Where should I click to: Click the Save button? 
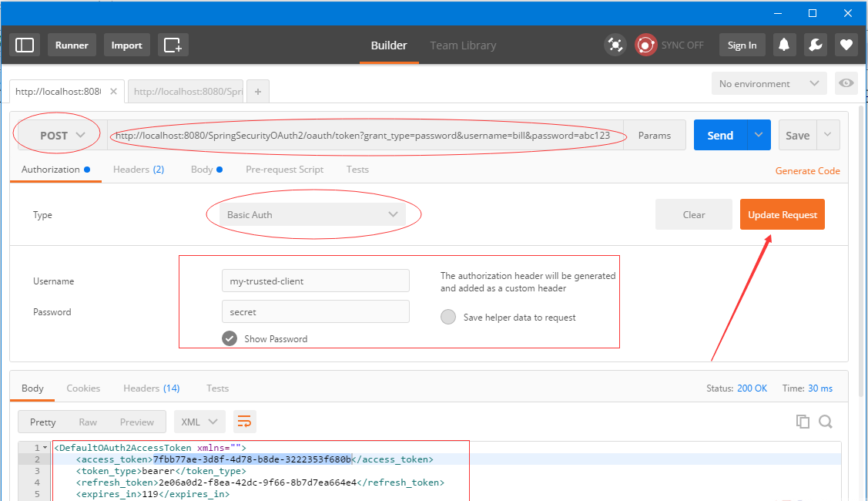tap(797, 135)
